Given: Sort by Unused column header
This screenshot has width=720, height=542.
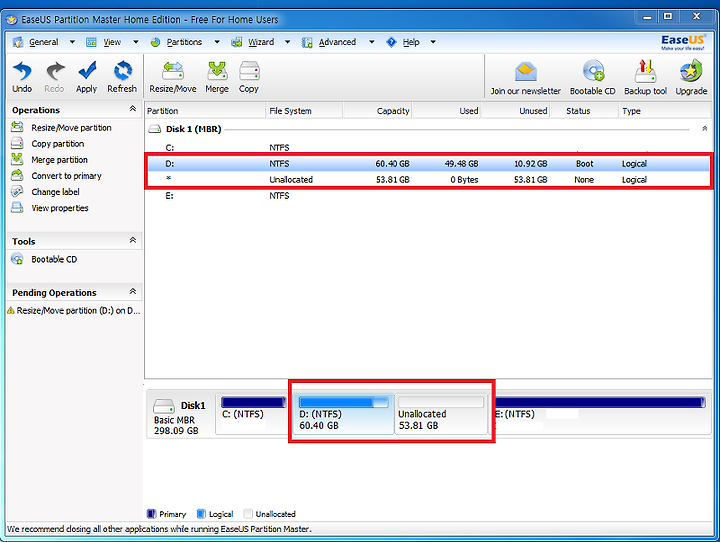Looking at the screenshot, I should click(x=515, y=111).
